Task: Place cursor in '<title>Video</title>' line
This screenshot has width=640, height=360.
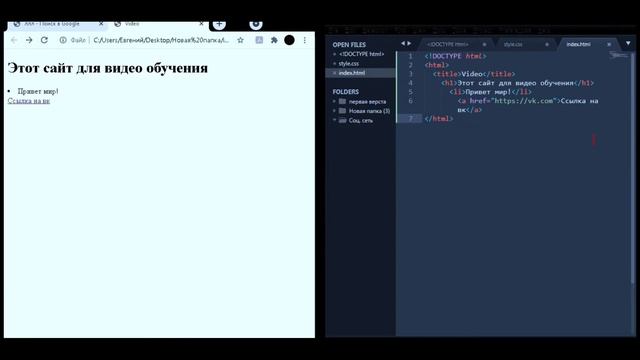Action: click(x=474, y=74)
